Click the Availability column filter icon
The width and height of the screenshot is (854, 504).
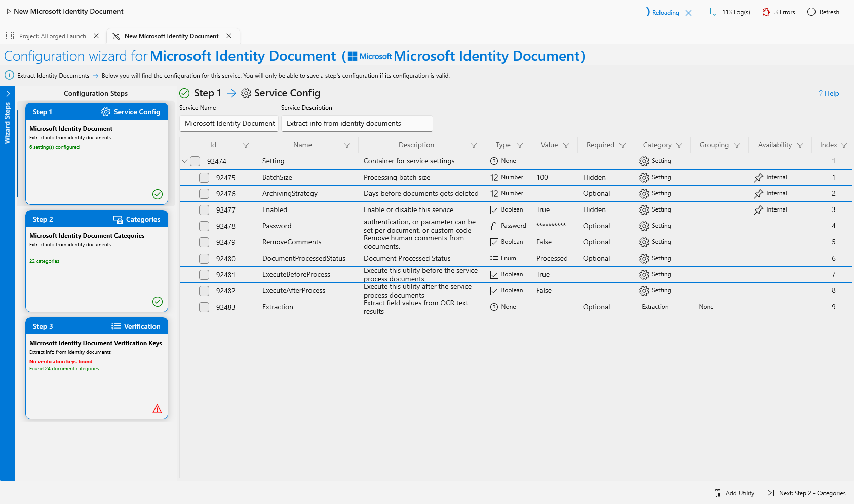click(800, 145)
